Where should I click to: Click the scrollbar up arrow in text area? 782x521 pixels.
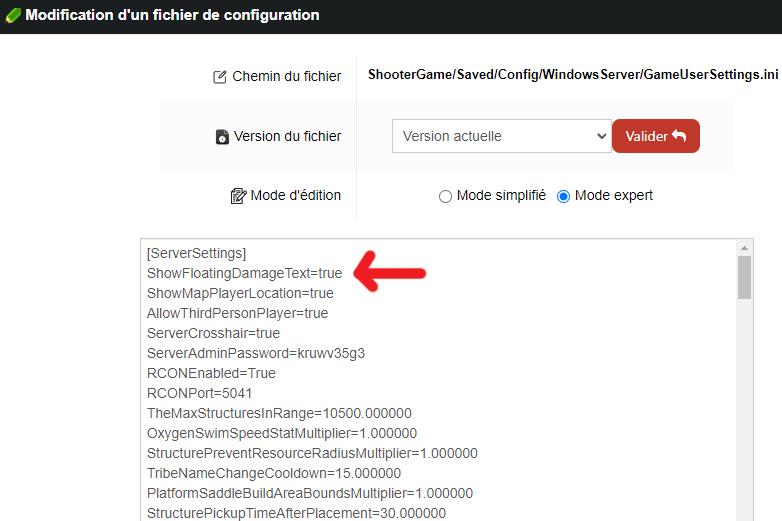pyautogui.click(x=744, y=248)
